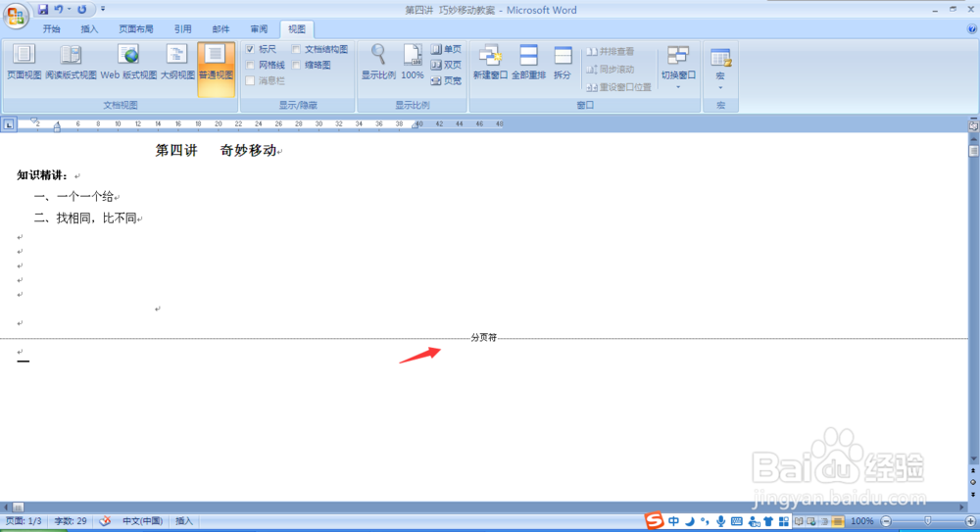Open the undo history dropdown arrow
The width and height of the screenshot is (980, 532).
tap(69, 10)
